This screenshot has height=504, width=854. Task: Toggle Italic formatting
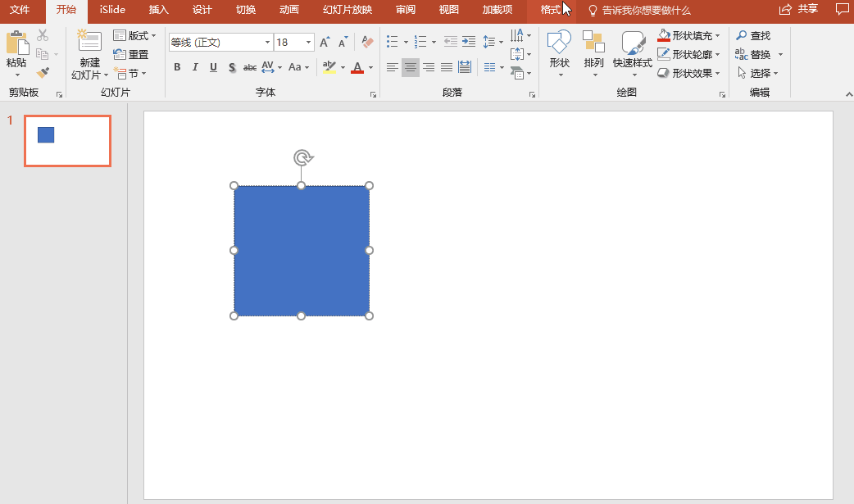[x=195, y=67]
